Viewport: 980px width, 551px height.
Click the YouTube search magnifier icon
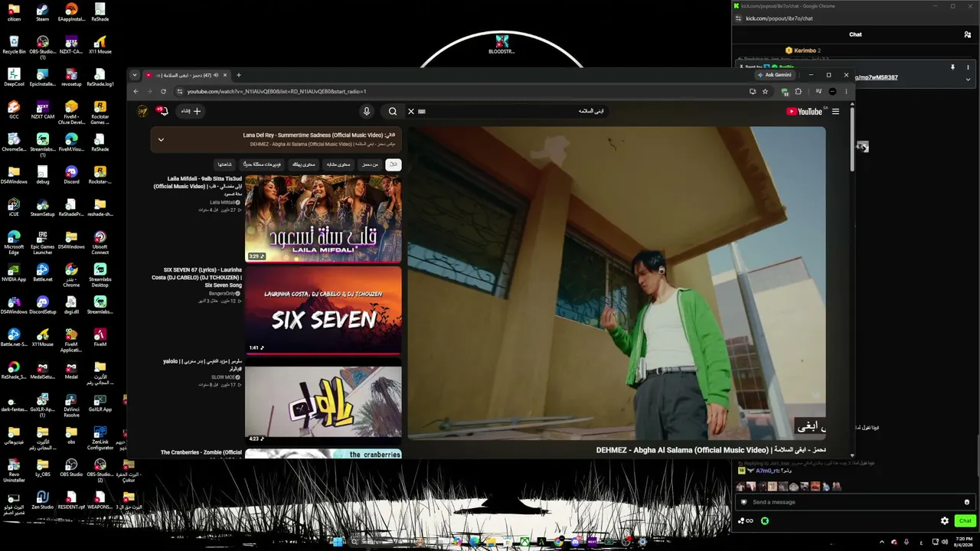pyautogui.click(x=393, y=111)
